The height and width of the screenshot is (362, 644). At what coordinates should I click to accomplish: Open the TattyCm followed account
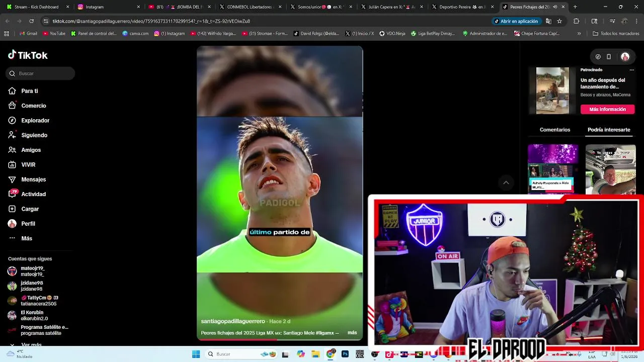pos(33,301)
